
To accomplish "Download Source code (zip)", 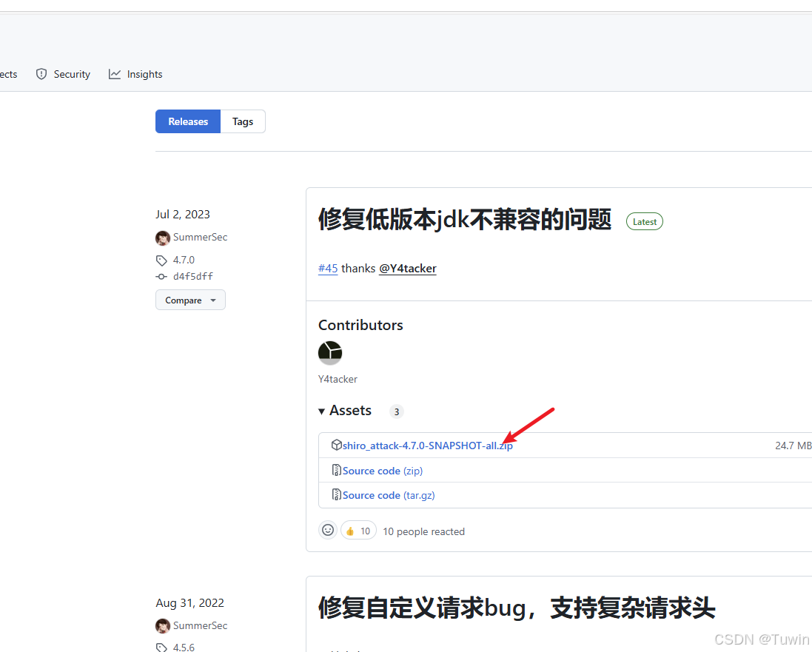I will 382,471.
